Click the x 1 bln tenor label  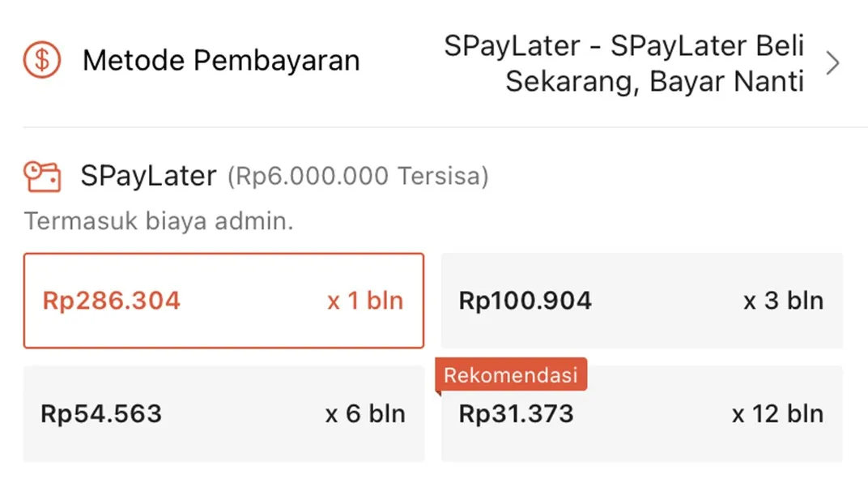(x=365, y=301)
